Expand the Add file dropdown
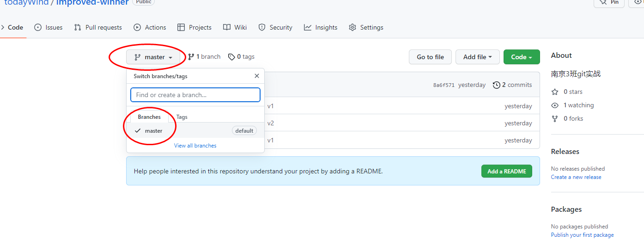This screenshot has width=644, height=246. point(477,57)
